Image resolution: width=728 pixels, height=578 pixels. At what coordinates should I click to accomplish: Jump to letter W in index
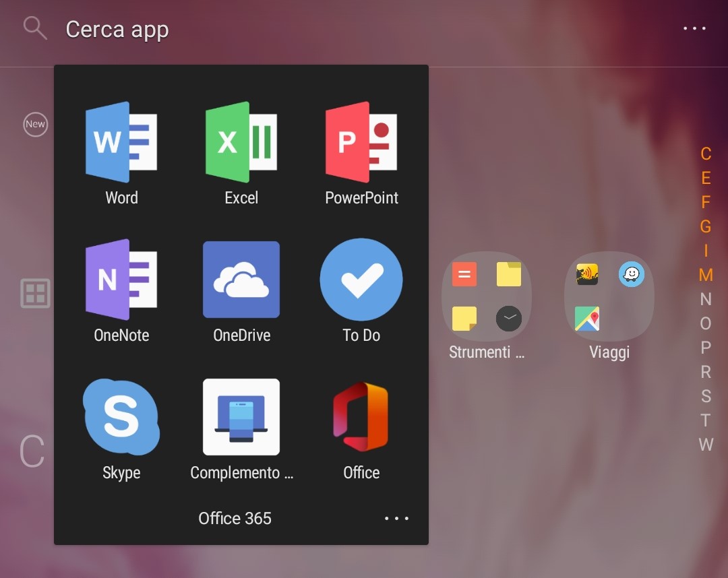[706, 445]
